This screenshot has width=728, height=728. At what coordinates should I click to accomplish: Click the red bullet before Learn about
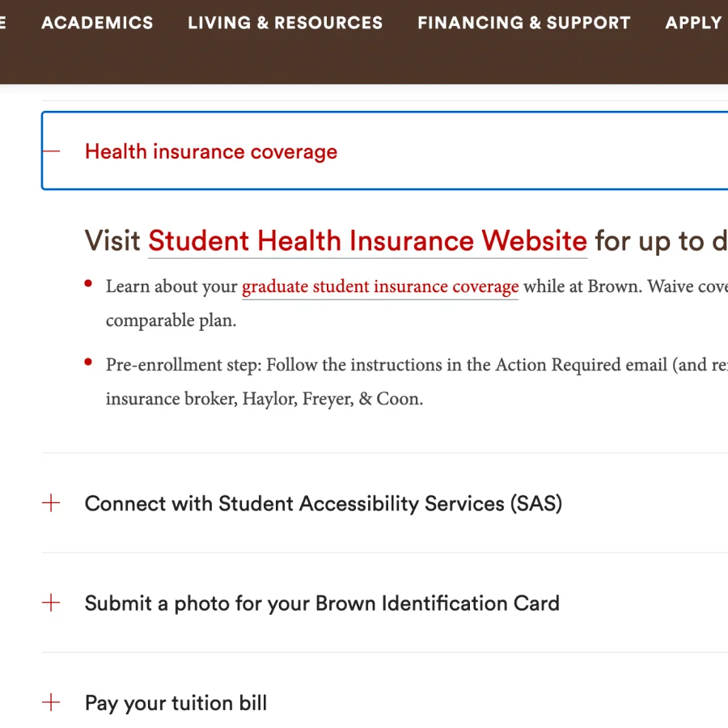click(88, 284)
